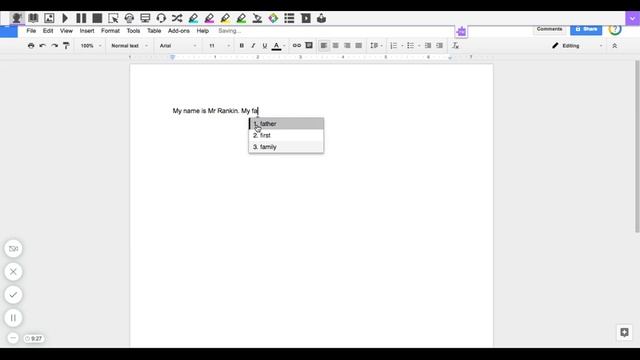
Task: Pause reading with the Read&Write pause button
Action: pos(81,18)
